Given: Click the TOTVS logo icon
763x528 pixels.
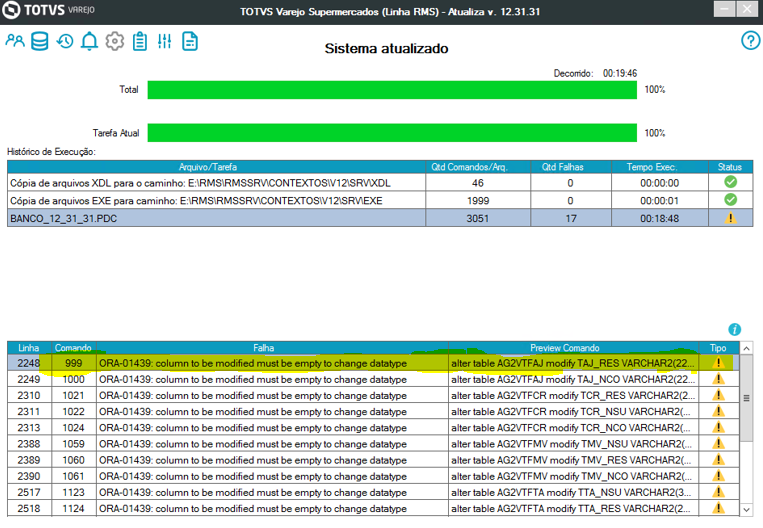Looking at the screenshot, I should click(x=11, y=10).
